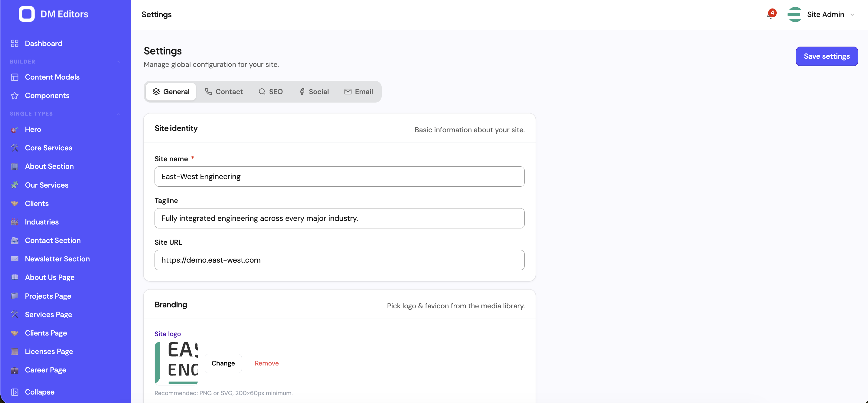The width and height of the screenshot is (868, 403).
Task: Open Dashboard from the sidebar
Action: (x=44, y=44)
